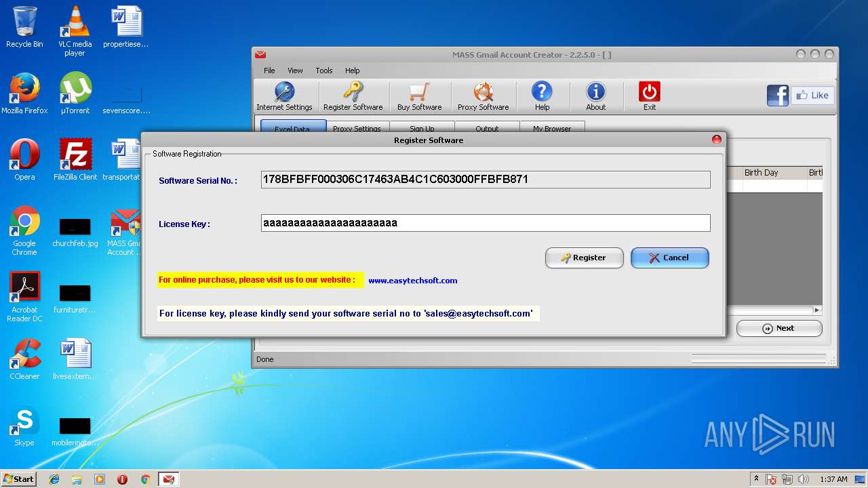The height and width of the screenshot is (488, 868).
Task: Click the Cancel button in dialog
Action: coord(669,258)
